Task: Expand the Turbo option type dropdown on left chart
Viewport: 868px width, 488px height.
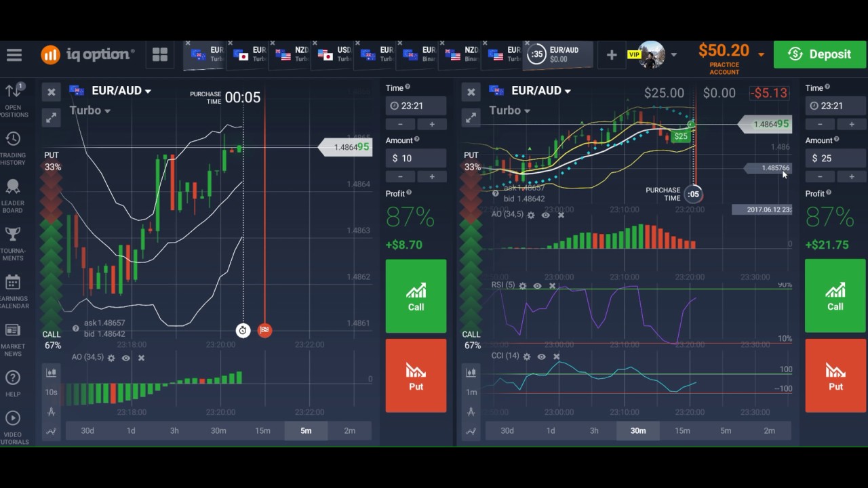Action: pyautogui.click(x=90, y=110)
